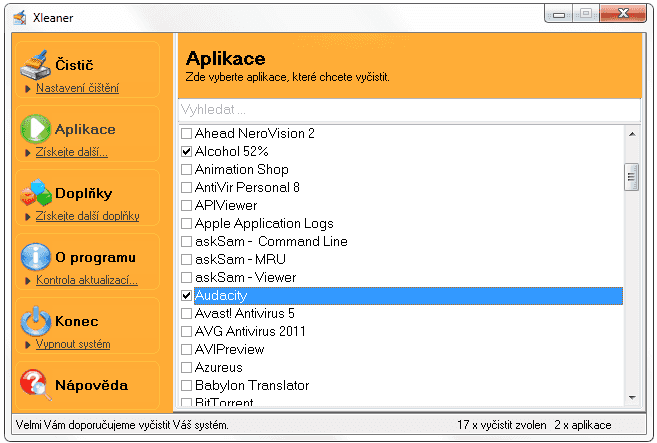Uncheck the Alcohol 52% checkbox

186,152
